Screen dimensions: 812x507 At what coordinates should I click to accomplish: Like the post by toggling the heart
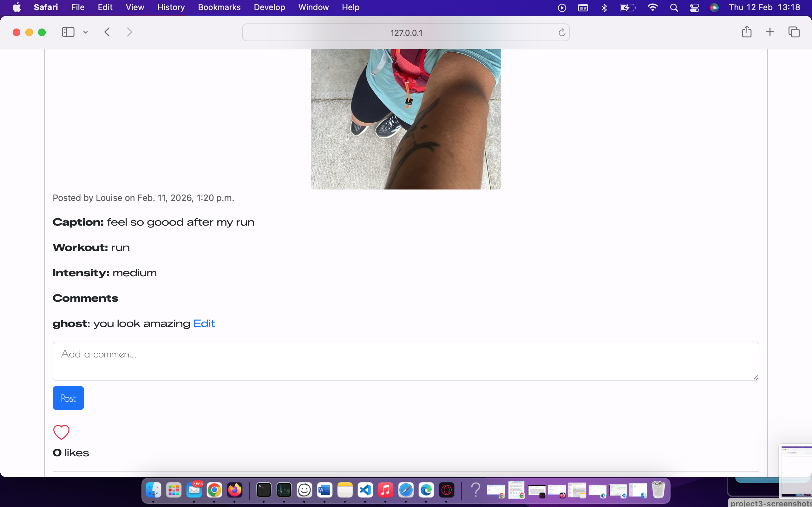click(x=61, y=432)
